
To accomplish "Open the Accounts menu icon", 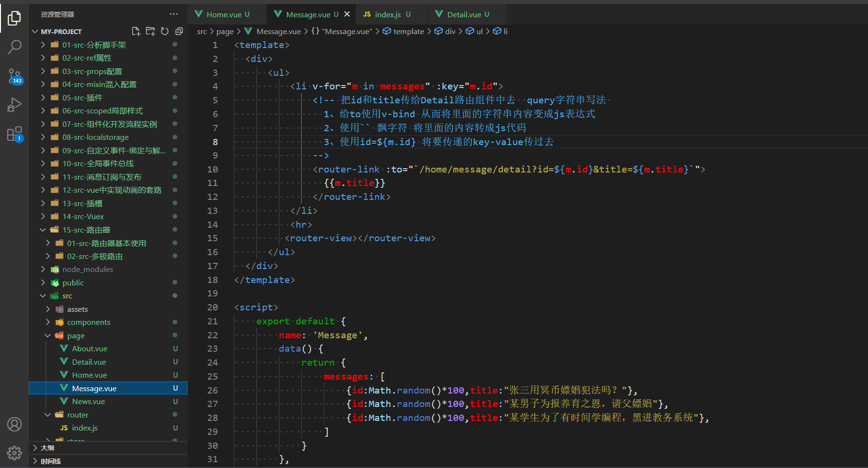I will (14, 424).
